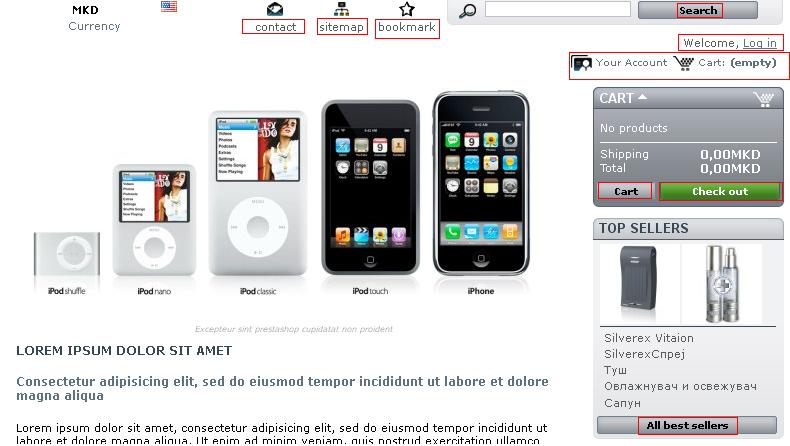The height and width of the screenshot is (446, 790).
Task: Click the search input field
Action: [x=558, y=9]
